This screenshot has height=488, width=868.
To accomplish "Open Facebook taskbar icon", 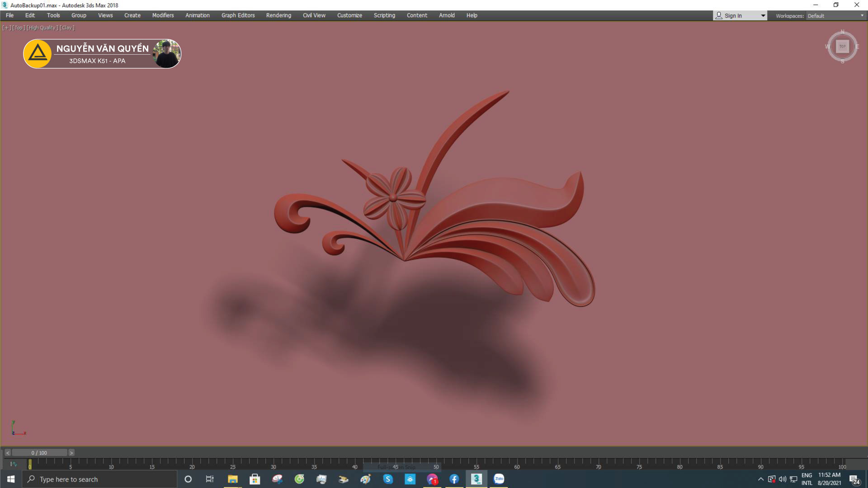I will point(454,479).
